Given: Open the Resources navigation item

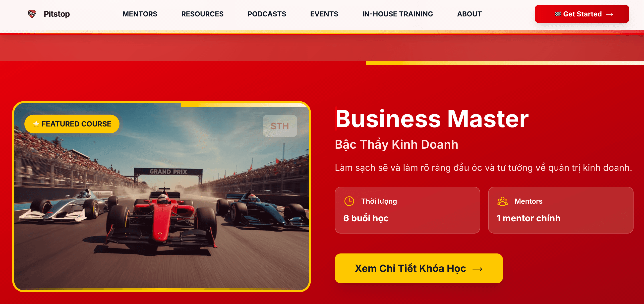Looking at the screenshot, I should [x=202, y=14].
